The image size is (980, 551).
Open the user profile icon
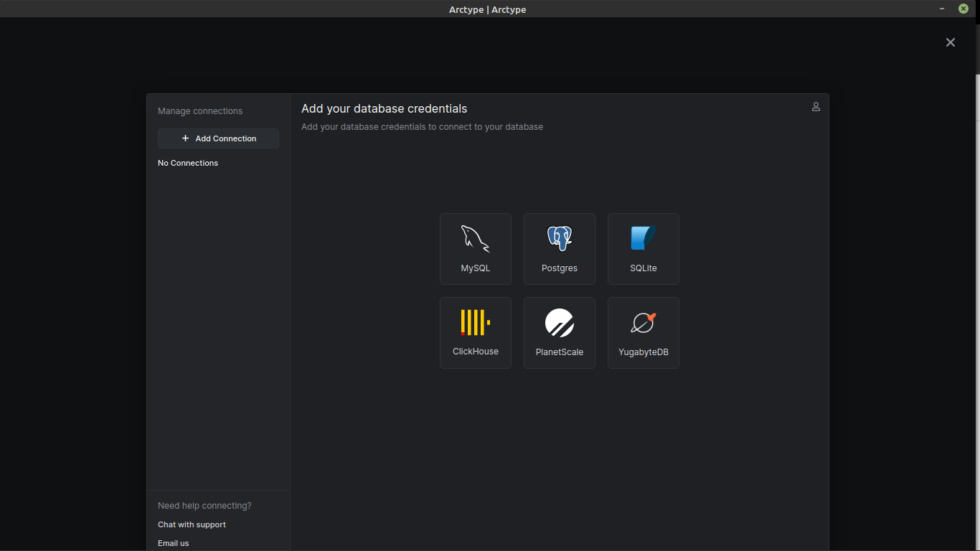coord(816,107)
